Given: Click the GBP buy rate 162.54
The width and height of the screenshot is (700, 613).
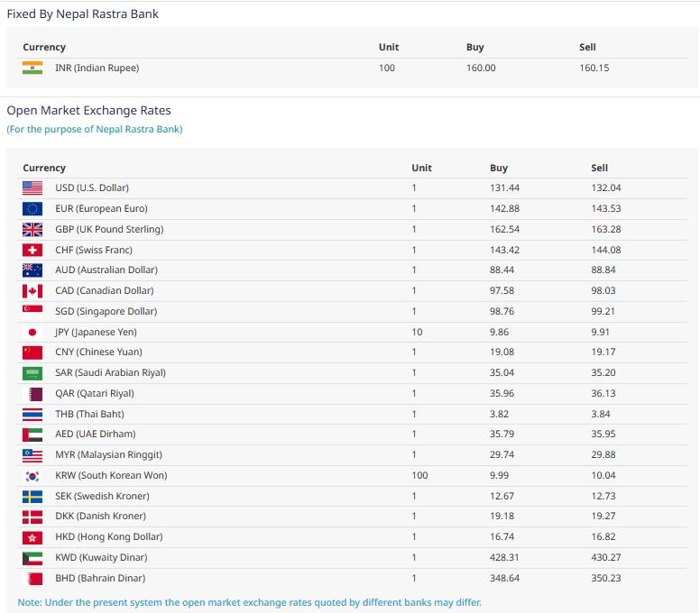Looking at the screenshot, I should [504, 229].
